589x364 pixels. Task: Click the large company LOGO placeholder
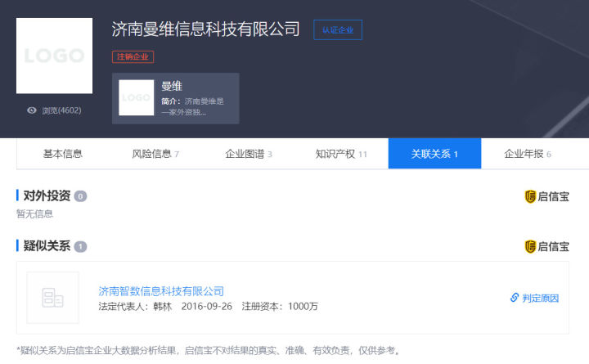[x=54, y=56]
